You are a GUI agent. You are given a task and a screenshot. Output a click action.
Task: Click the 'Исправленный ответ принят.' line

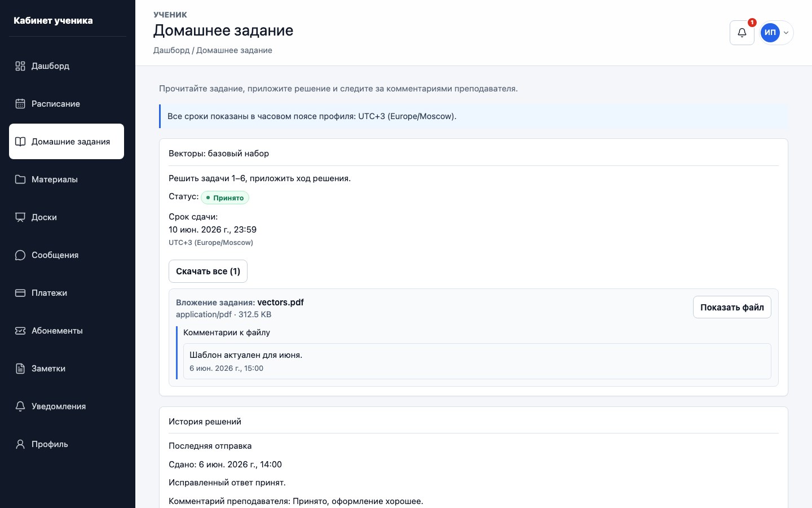227,483
